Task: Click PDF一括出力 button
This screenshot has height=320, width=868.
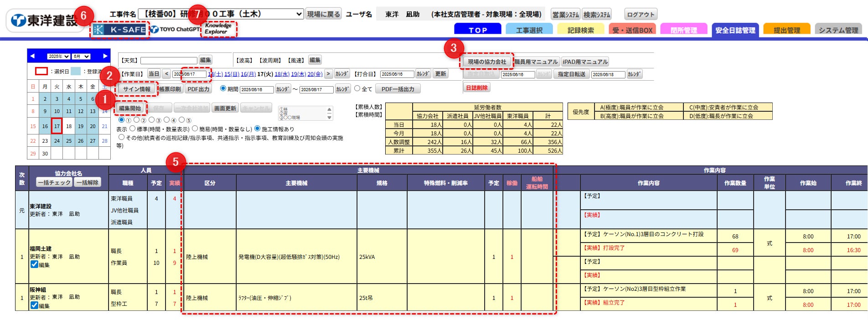Action: tap(398, 89)
